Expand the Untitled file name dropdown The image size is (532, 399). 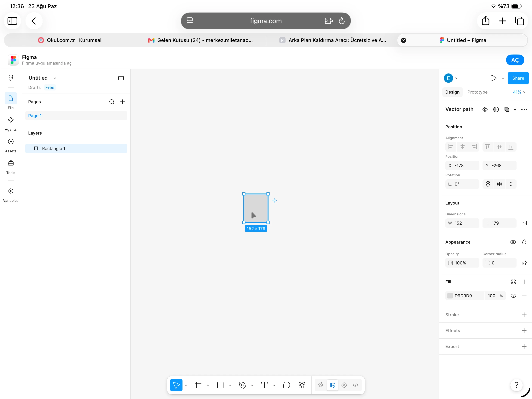click(x=55, y=78)
